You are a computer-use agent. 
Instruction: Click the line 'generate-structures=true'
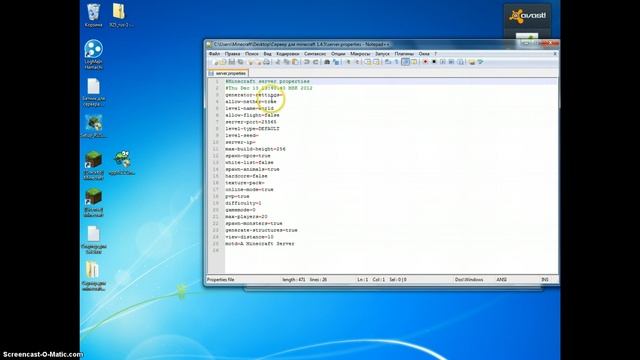tap(261, 230)
